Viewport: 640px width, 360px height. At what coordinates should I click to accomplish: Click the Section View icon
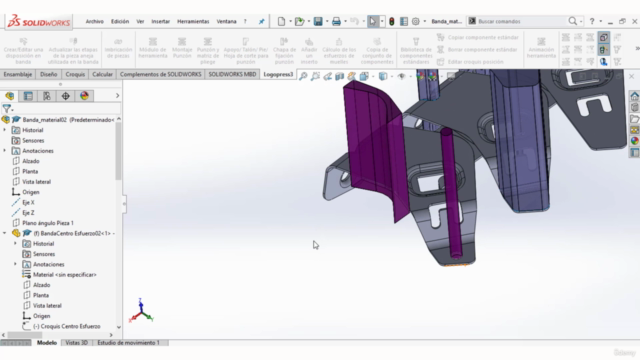340,76
